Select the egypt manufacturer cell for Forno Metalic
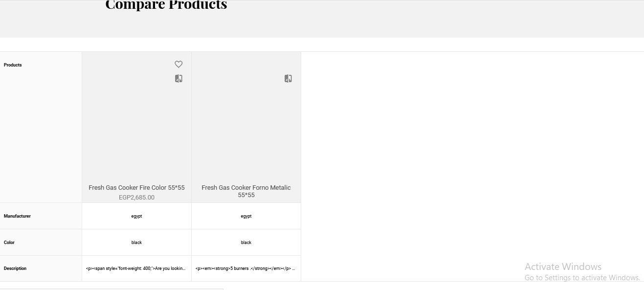This screenshot has width=644, height=290. [246, 216]
